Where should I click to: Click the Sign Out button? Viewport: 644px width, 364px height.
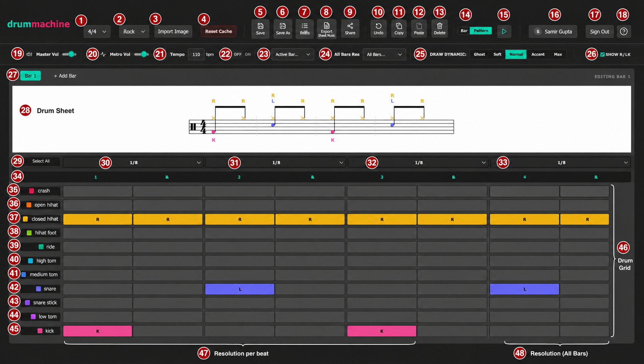tap(600, 32)
